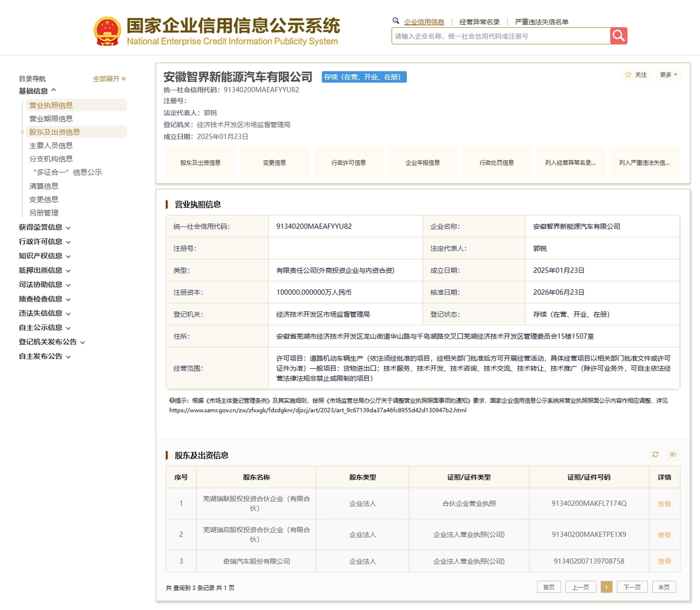Image resolution: width=700 pixels, height=610 pixels.
Task: Expand the 获得荣誉信息 section
Action: pyautogui.click(x=45, y=227)
